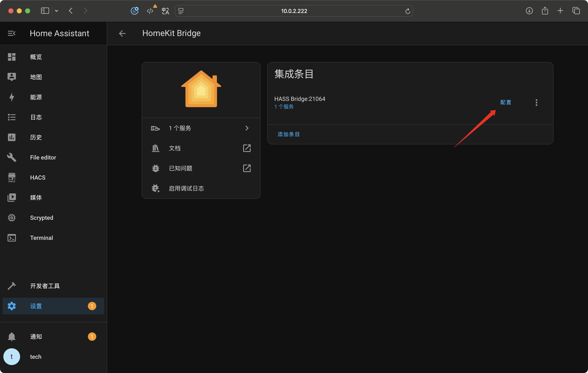Toggle Safari sidebar
The height and width of the screenshot is (373, 588).
tap(45, 11)
